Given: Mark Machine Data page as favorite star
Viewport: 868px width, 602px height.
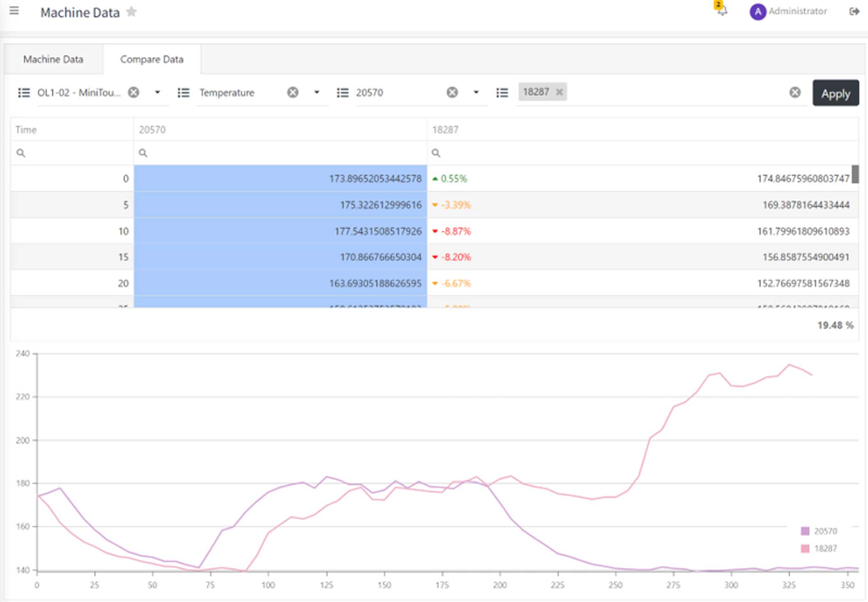Looking at the screenshot, I should (x=131, y=12).
